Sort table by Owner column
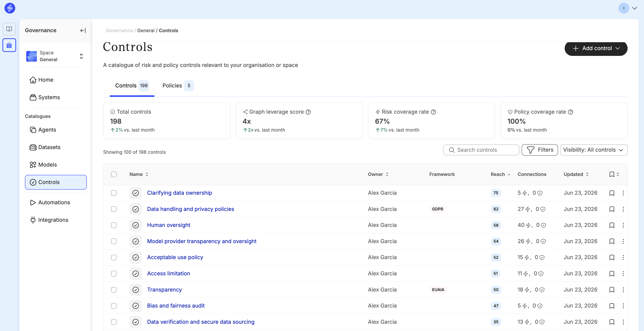 [x=378, y=174]
